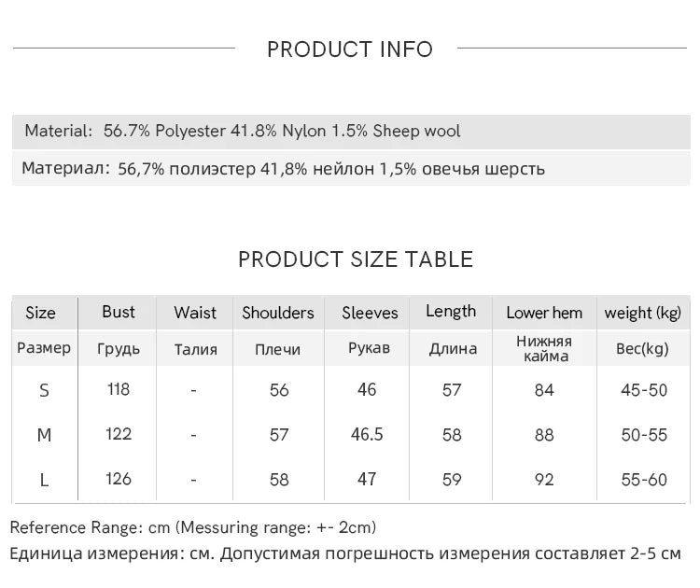Select the weight (kg) column header
The image size is (700, 588).
643,313
